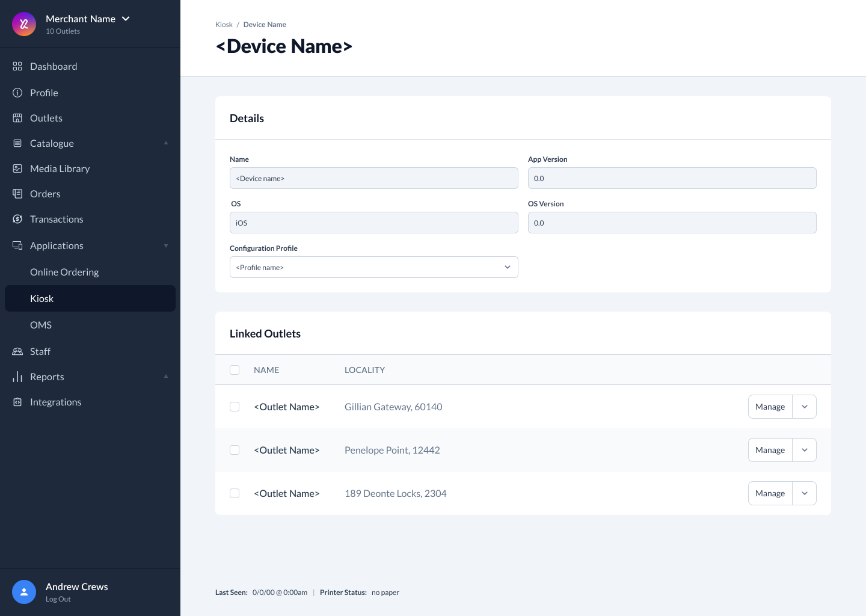Click the Transactions dollar icon
866x616 pixels.
(17, 219)
